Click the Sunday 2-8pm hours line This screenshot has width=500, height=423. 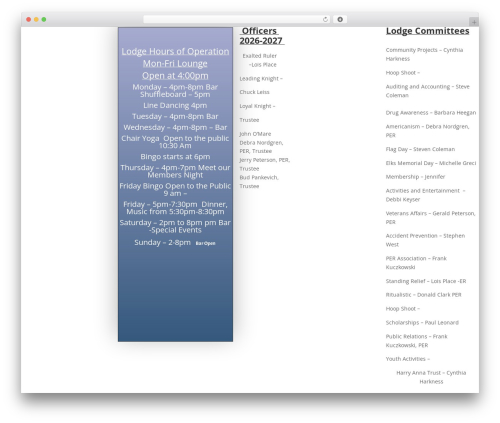pos(175,243)
